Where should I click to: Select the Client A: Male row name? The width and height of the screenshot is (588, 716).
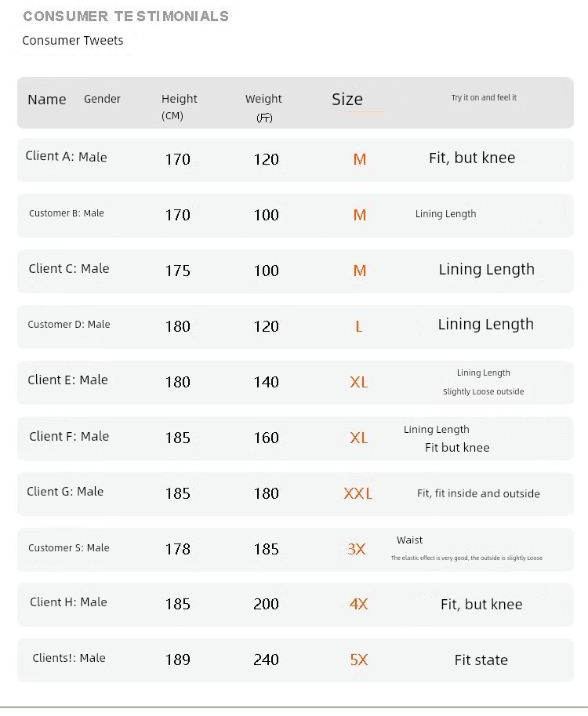(66, 157)
